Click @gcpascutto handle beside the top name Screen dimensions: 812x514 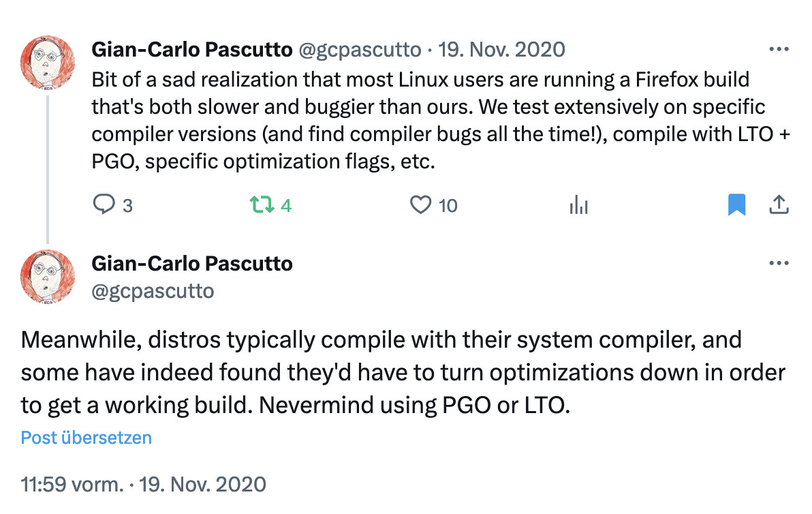[x=359, y=50]
